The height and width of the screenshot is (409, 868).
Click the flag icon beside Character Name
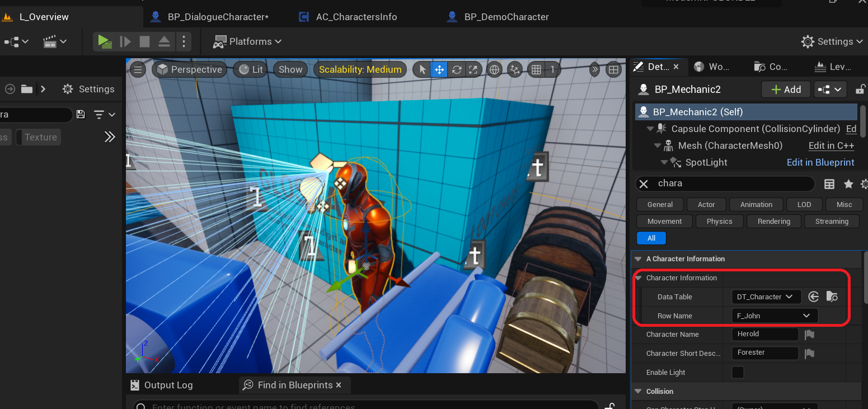tap(809, 335)
